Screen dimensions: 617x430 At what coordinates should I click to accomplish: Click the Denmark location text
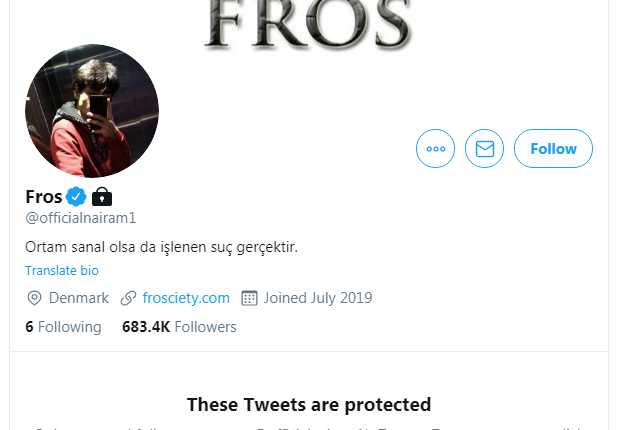[x=79, y=298]
